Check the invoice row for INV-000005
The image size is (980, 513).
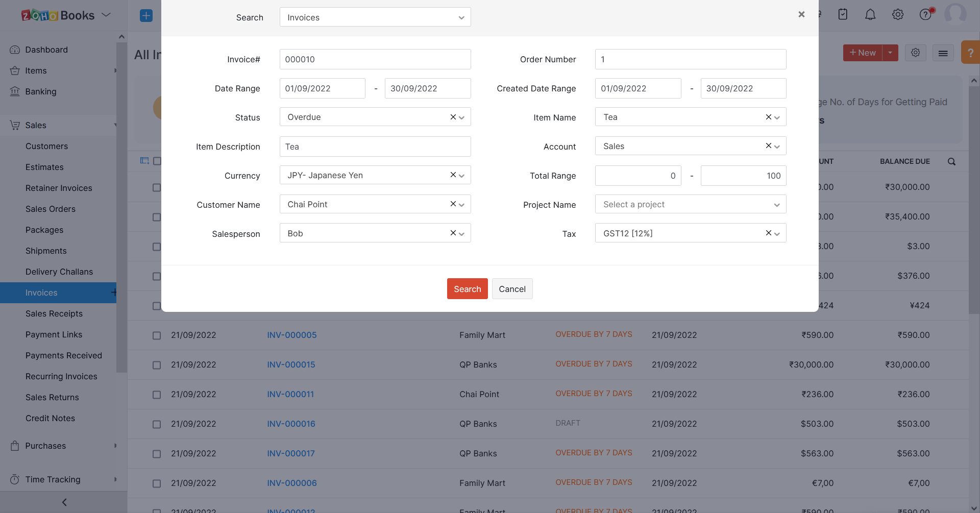pyautogui.click(x=157, y=335)
